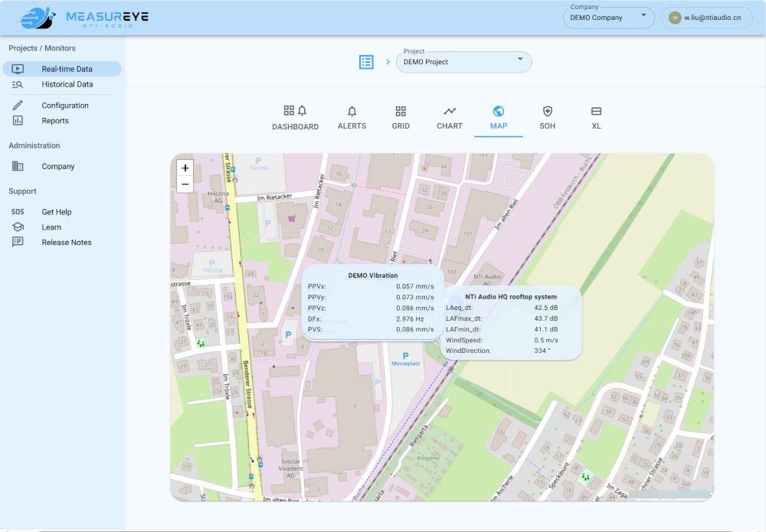The width and height of the screenshot is (766, 532).
Task: Open the w.liu@ntiaudio.cn account menu
Action: click(x=712, y=18)
